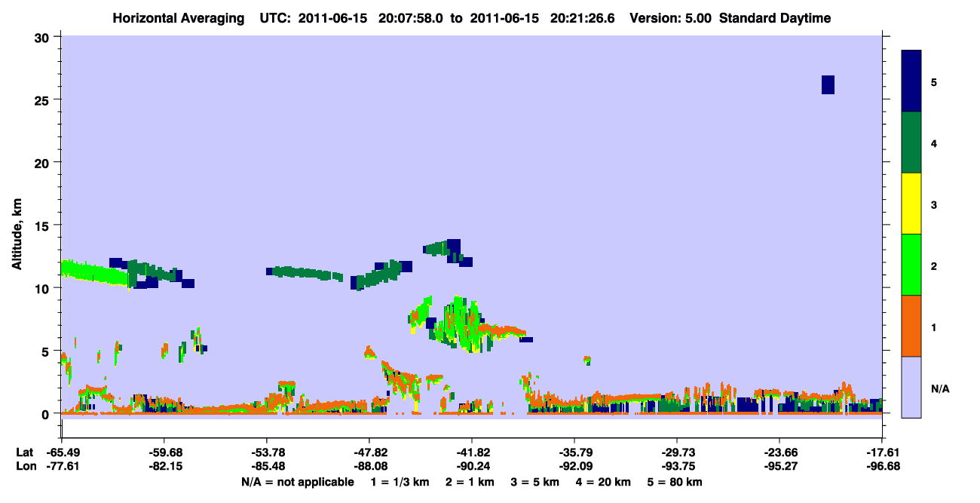Click the 'Lon' row label
This screenshot has height=503, width=980.
coord(25,466)
